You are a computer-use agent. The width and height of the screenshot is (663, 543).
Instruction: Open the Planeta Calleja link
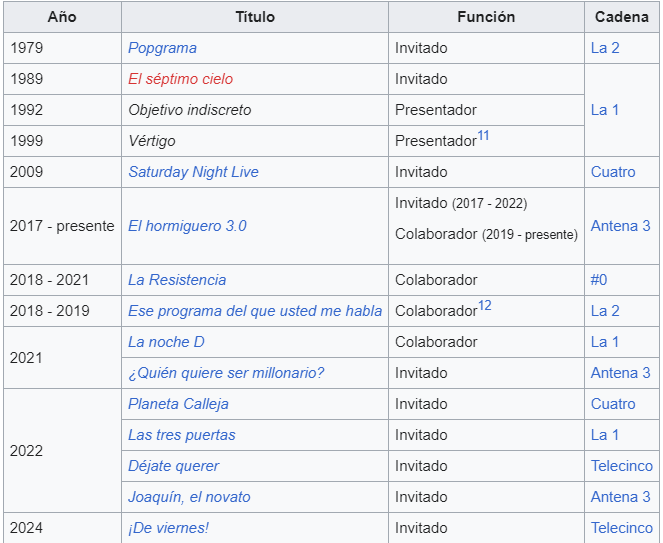click(178, 404)
